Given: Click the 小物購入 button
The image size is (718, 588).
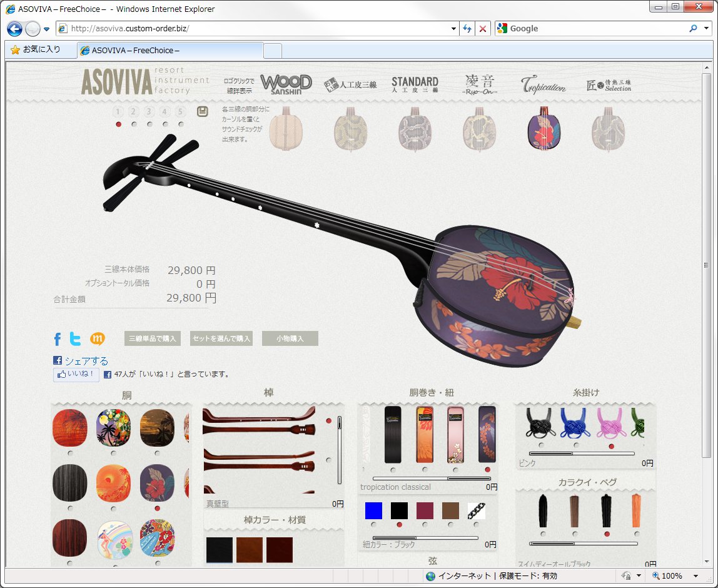Looking at the screenshot, I should (x=290, y=338).
